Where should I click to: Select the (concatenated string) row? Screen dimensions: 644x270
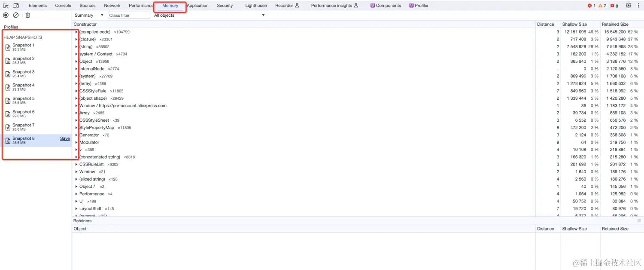click(358, 157)
